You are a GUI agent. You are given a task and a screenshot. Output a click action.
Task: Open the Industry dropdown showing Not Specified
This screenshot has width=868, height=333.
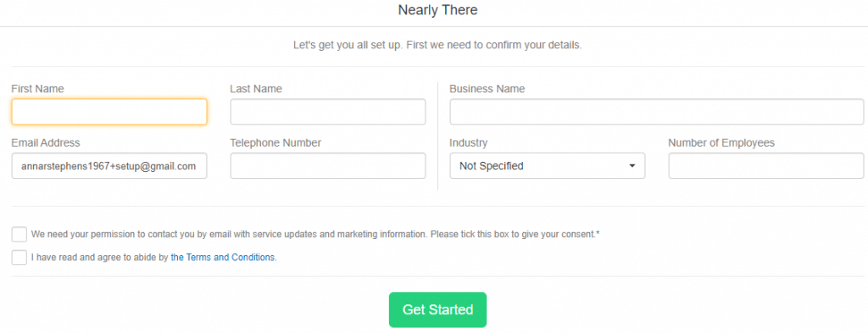click(x=548, y=166)
